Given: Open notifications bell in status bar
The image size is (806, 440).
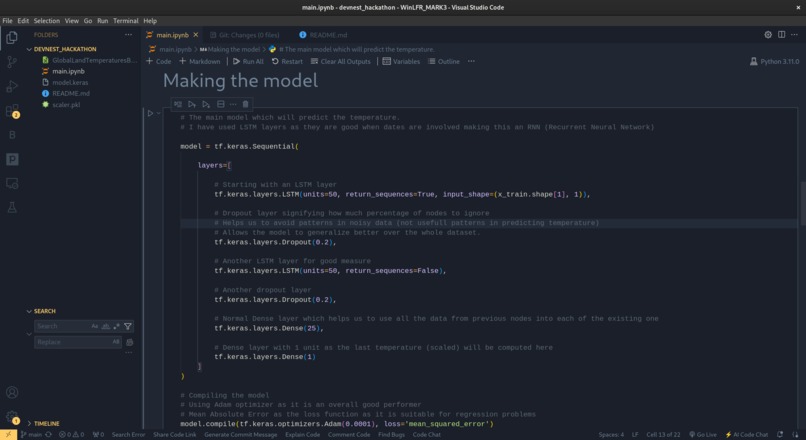Looking at the screenshot, I should click(780, 434).
